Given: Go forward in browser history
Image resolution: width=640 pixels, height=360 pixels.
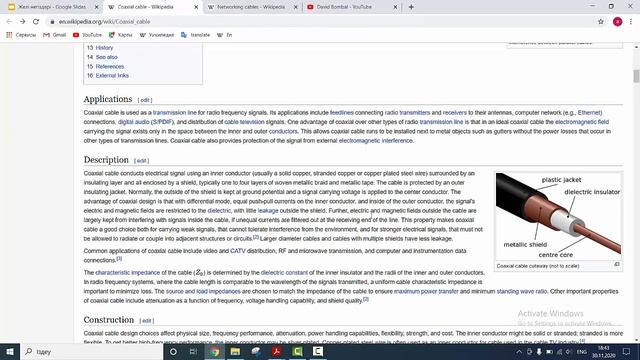Looking at the screenshot, I should coord(22,22).
